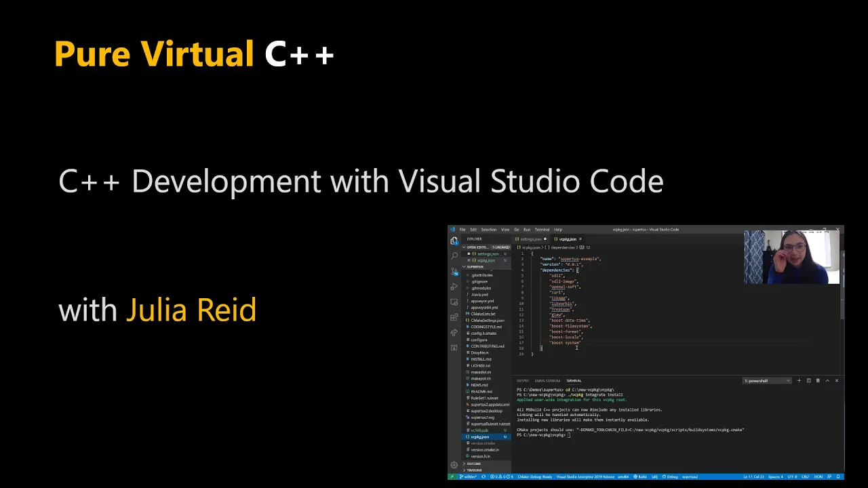This screenshot has height=488, width=868.
Task: Click the Debug launch button in the status bar
Action: [x=669, y=476]
